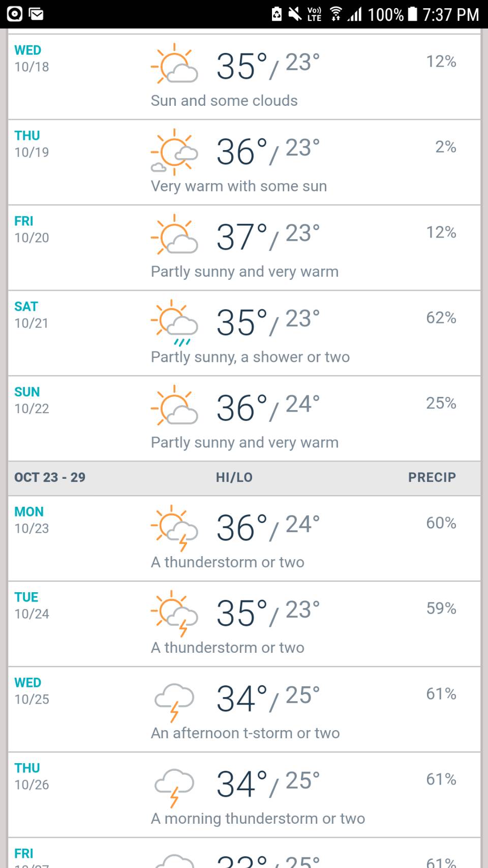
Task: Tap the 62% precipitation value for Saturday
Action: (x=441, y=318)
